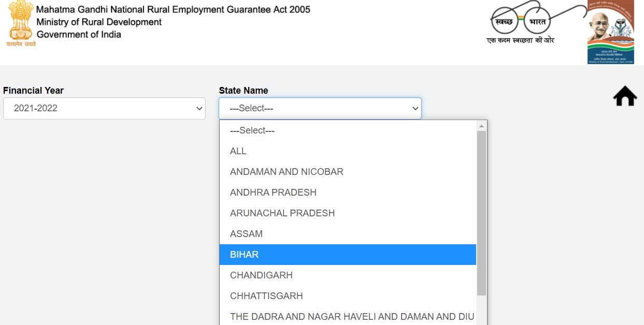This screenshot has width=644, height=325.
Task: Click the dropdown list scrollbar thumb
Action: point(481,212)
